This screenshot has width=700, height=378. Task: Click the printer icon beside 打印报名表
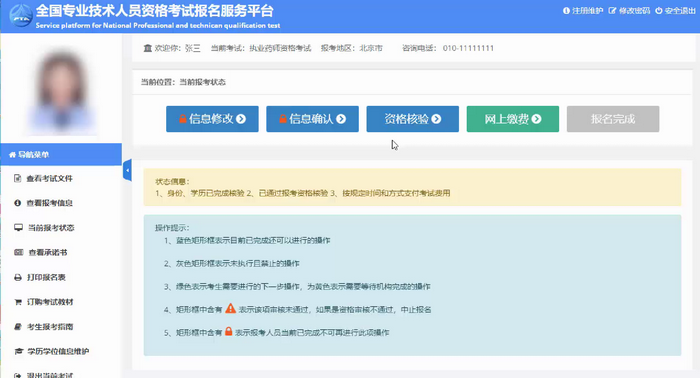pyautogui.click(x=18, y=278)
